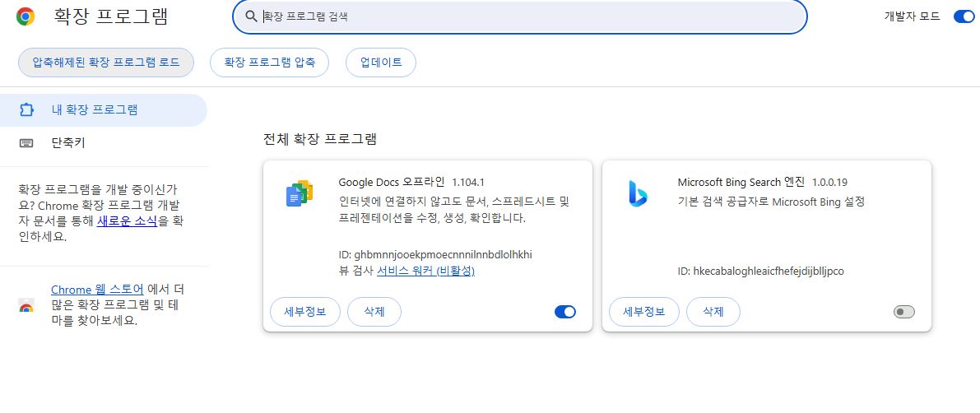Click the Chrome Web Store icon in sidebar

coord(26,306)
